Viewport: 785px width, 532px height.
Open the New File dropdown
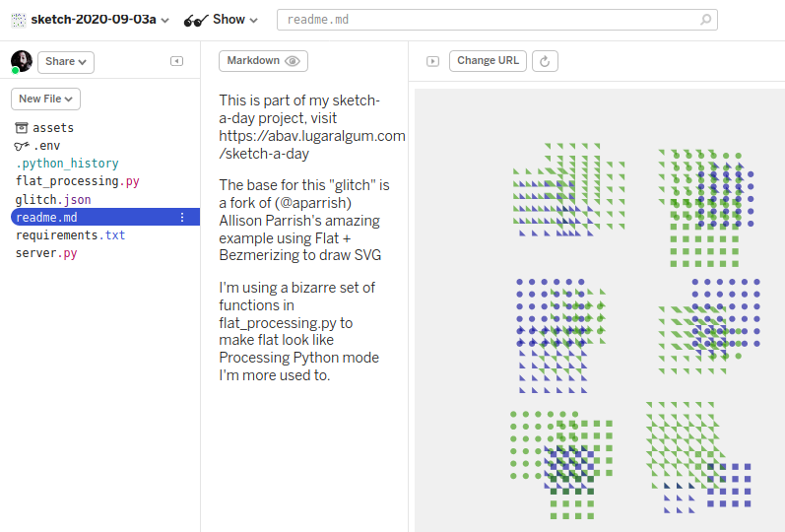[x=45, y=99]
